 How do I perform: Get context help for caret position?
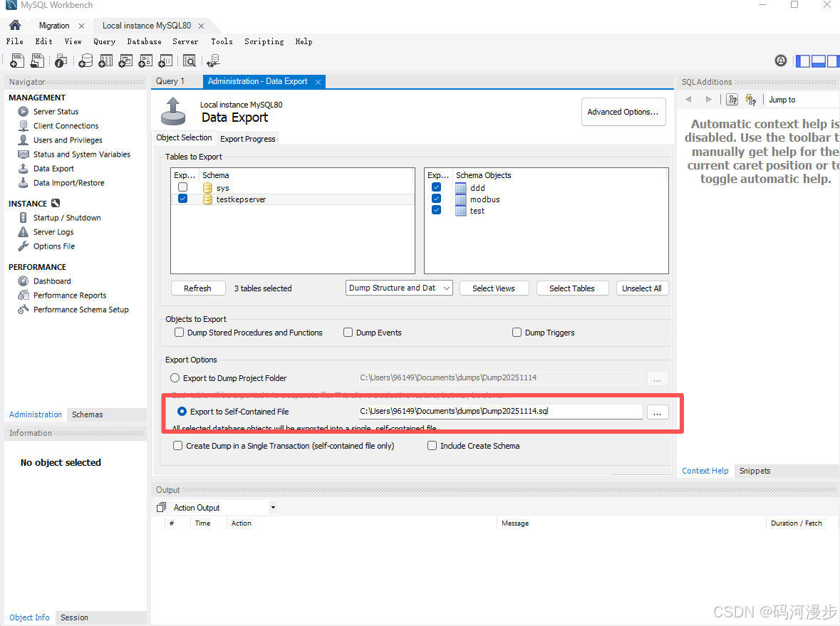[733, 100]
